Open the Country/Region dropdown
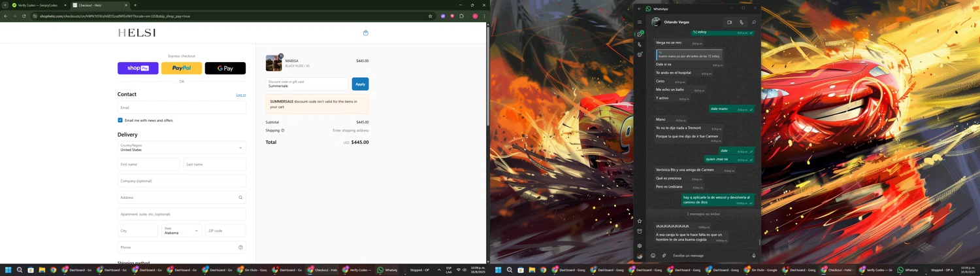980x276 pixels. click(x=182, y=148)
